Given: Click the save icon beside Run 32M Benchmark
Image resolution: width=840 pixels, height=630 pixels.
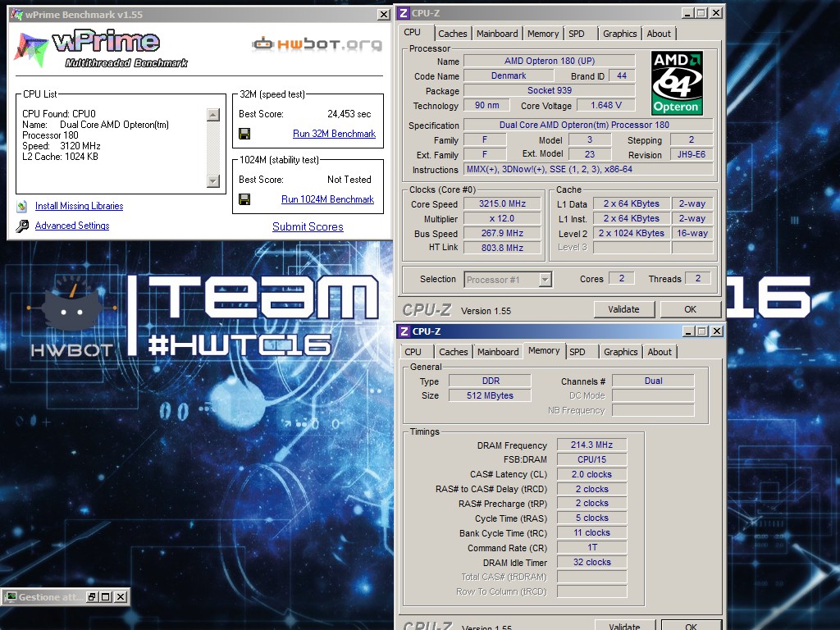Looking at the screenshot, I should 244,134.
